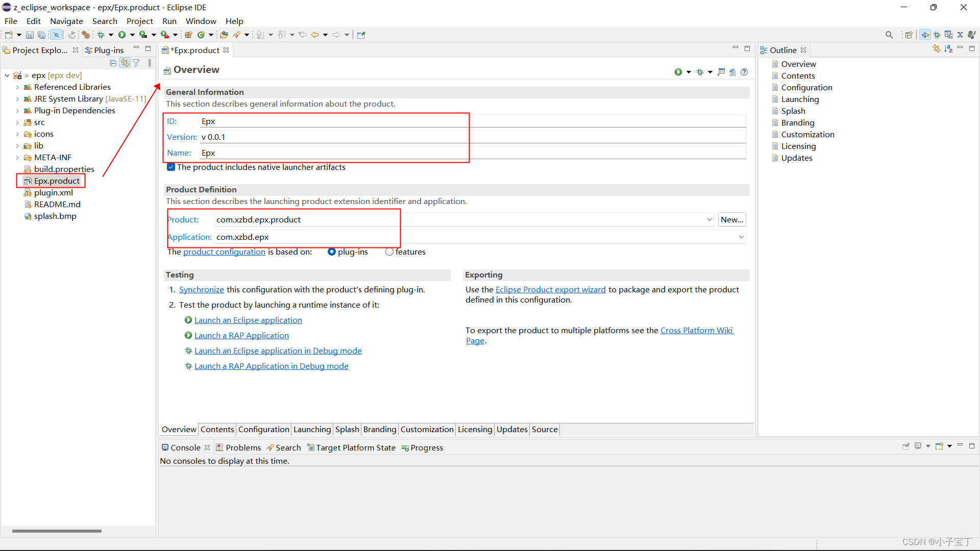Click the New button in Product Definition

click(x=731, y=219)
